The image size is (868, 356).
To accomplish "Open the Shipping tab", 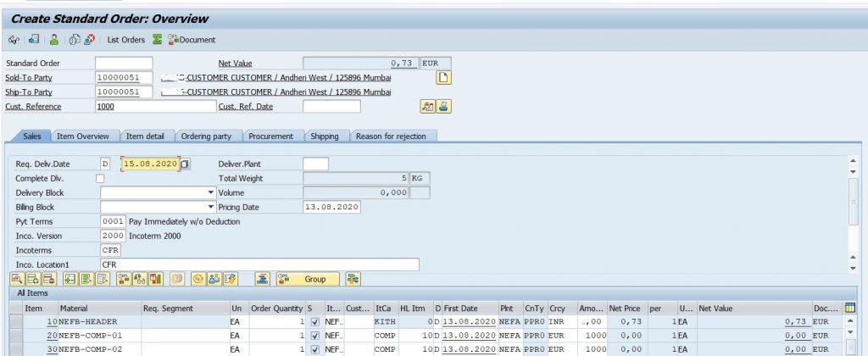I will [325, 136].
